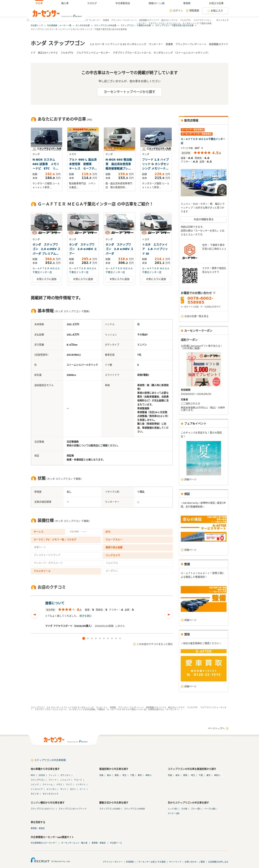Click the 夏 中古車大商談会 event banner
This screenshot has height=868, width=259.
(x=203, y=458)
